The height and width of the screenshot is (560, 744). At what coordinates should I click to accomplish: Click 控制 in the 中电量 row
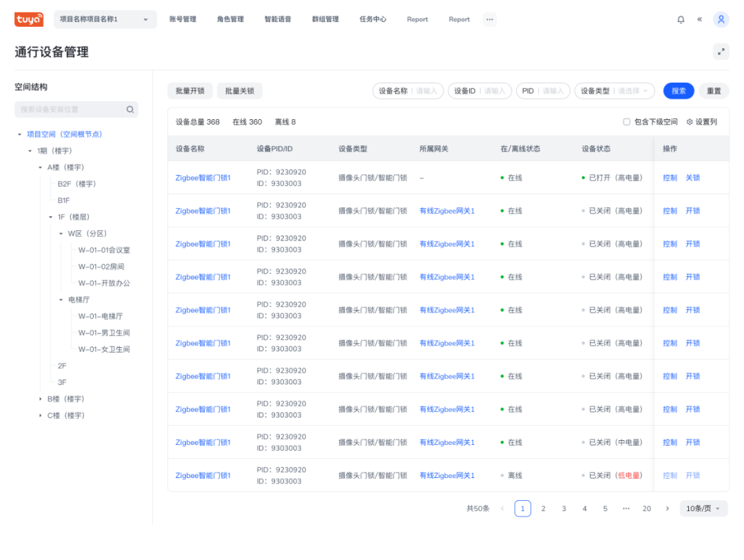click(670, 442)
